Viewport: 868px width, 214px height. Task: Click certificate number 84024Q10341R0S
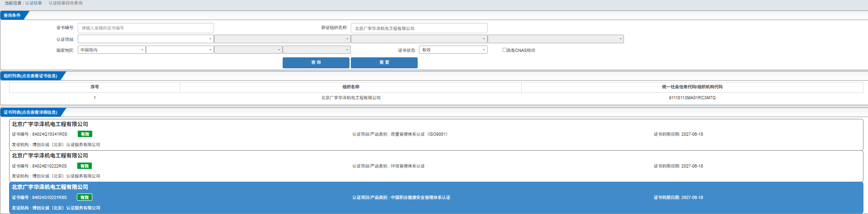point(50,134)
